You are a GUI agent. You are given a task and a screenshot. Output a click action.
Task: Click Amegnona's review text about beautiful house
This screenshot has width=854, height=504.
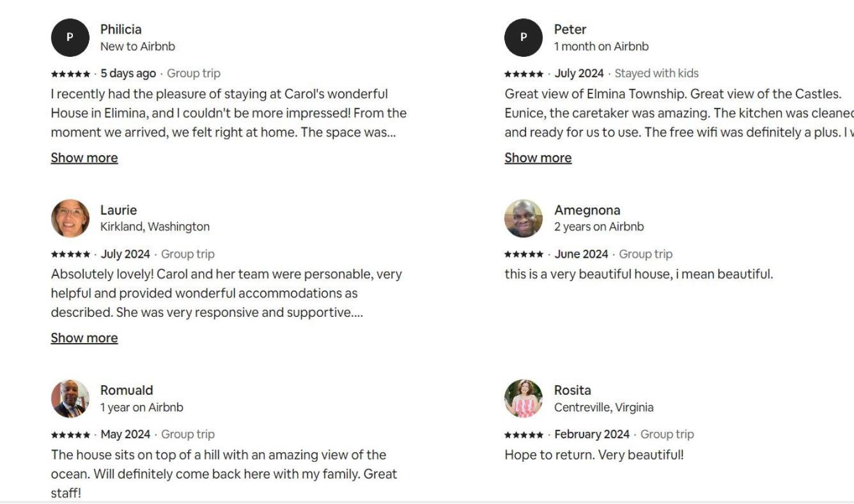[x=639, y=274]
